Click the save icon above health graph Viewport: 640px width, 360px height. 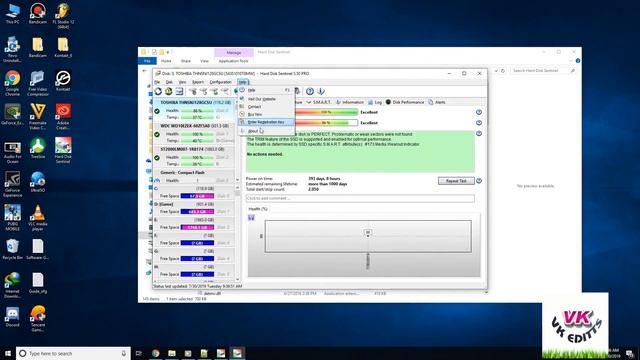tap(251, 218)
